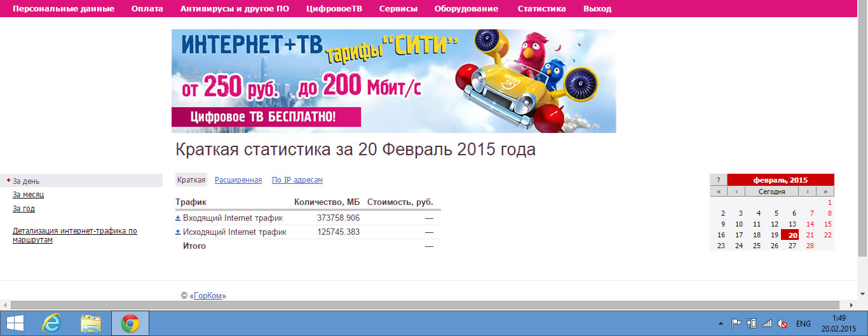Select day 13 in calendar
This screenshot has width=868, height=336.
tap(792, 224)
